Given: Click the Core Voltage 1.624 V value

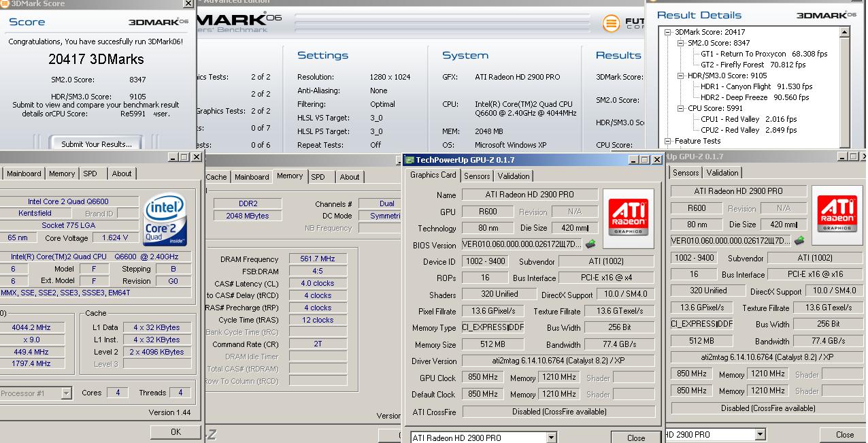Looking at the screenshot, I should pos(115,237).
